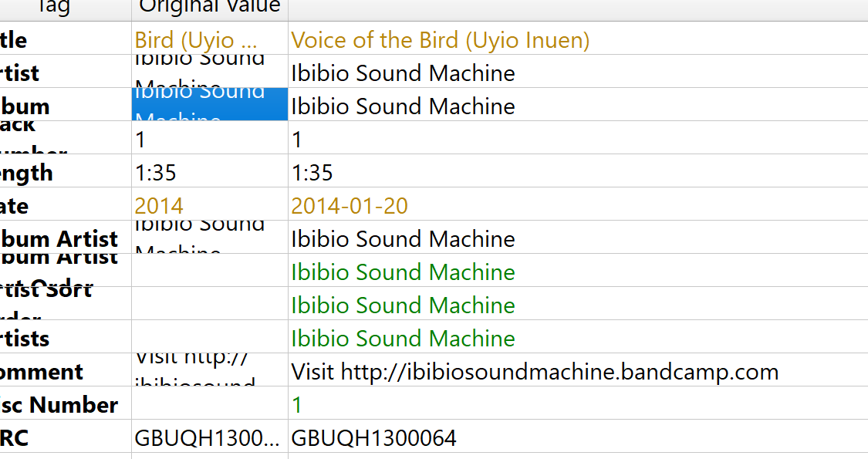Screen dimensions: 868x459
Task: Select new value in the Artist row
Action: point(403,73)
